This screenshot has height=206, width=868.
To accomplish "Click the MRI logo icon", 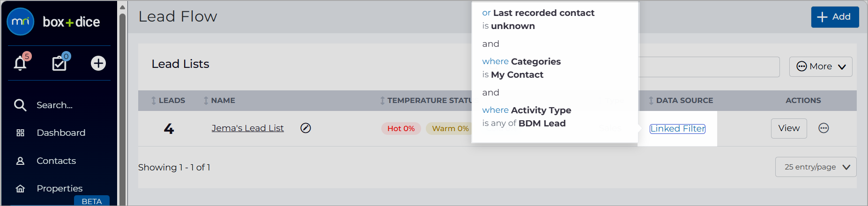I will point(21,22).
